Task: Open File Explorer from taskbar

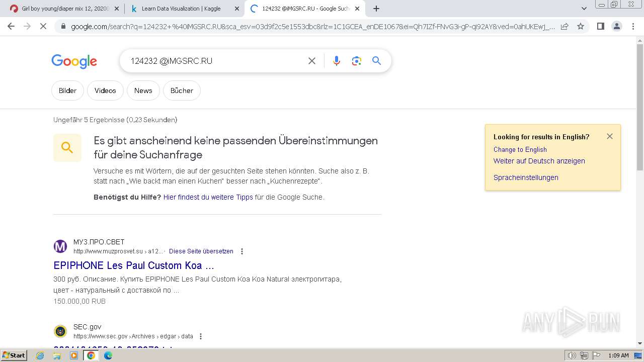Action: tap(57, 355)
